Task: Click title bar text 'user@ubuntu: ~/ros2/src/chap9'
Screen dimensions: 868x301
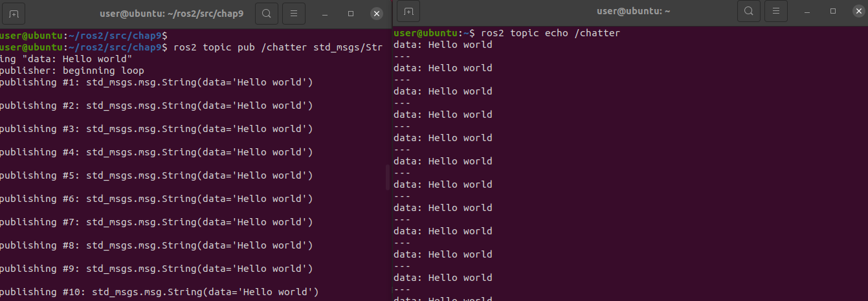Action: coord(172,13)
